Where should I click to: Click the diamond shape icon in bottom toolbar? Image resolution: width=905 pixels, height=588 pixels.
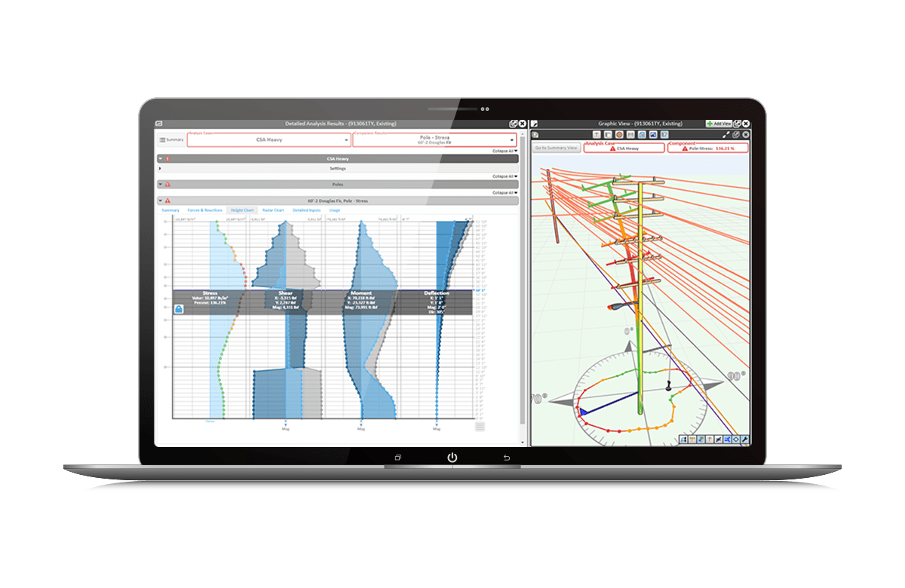point(736,439)
